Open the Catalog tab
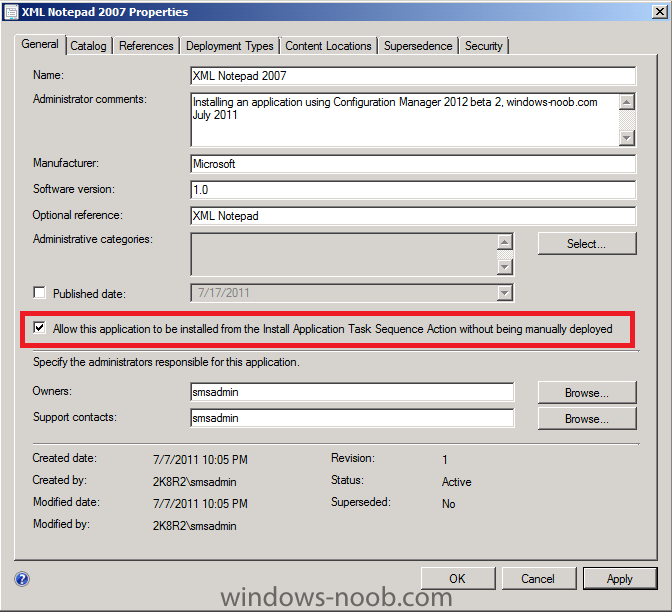672x612 pixels. [x=88, y=46]
